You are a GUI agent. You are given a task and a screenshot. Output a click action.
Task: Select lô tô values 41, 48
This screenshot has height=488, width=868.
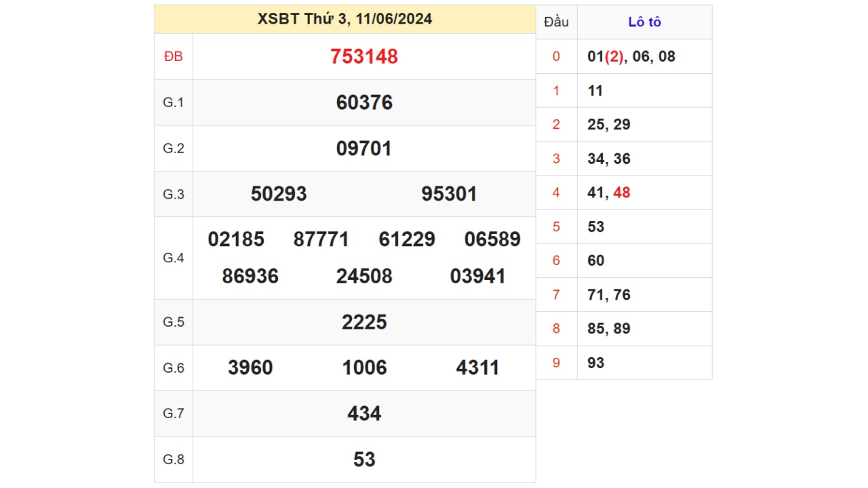click(x=609, y=192)
